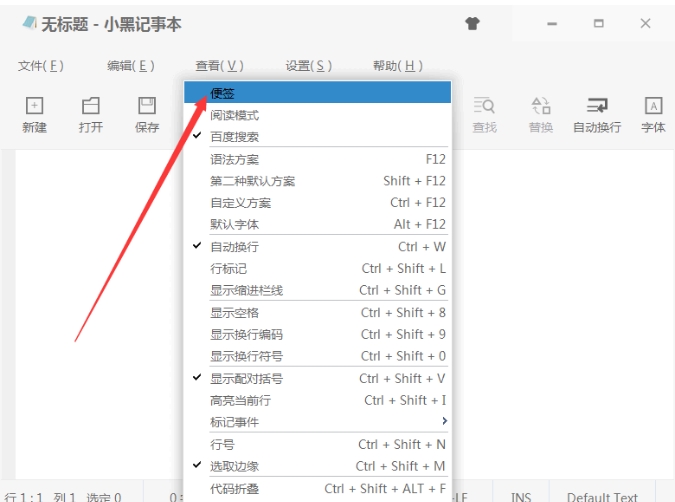Click 行 1:1 status bar entry
The height and width of the screenshot is (502, 675).
pyautogui.click(x=24, y=497)
